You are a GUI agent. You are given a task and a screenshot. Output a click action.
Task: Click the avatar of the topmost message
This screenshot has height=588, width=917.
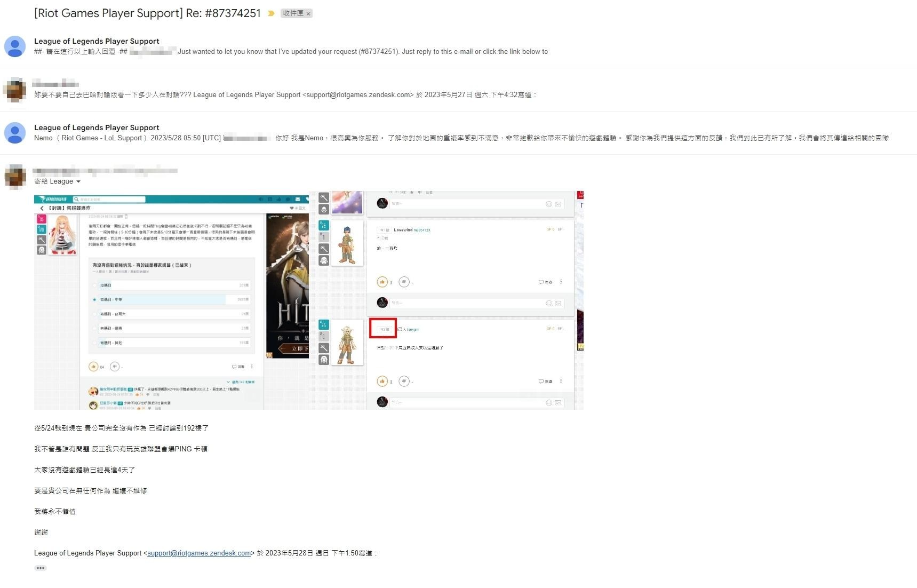coord(15,46)
